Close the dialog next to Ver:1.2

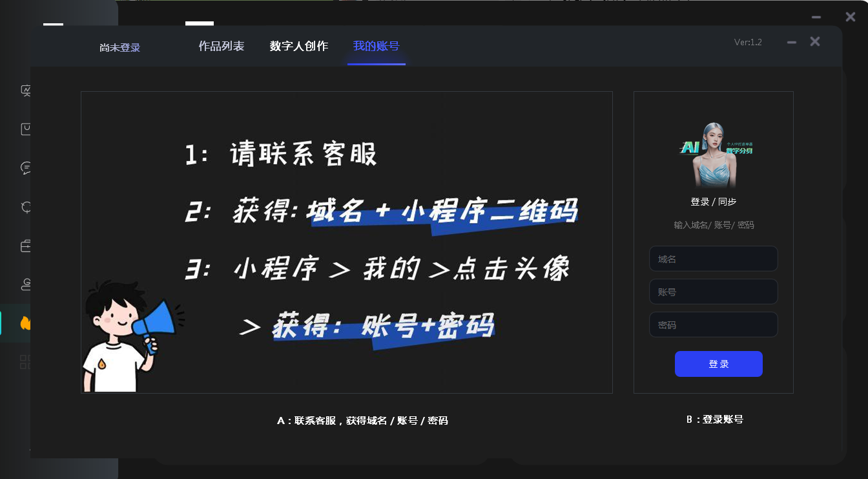click(815, 41)
